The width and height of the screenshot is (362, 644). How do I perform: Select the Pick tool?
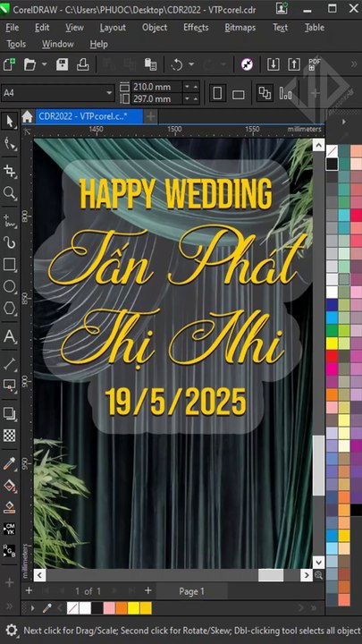tap(9, 122)
